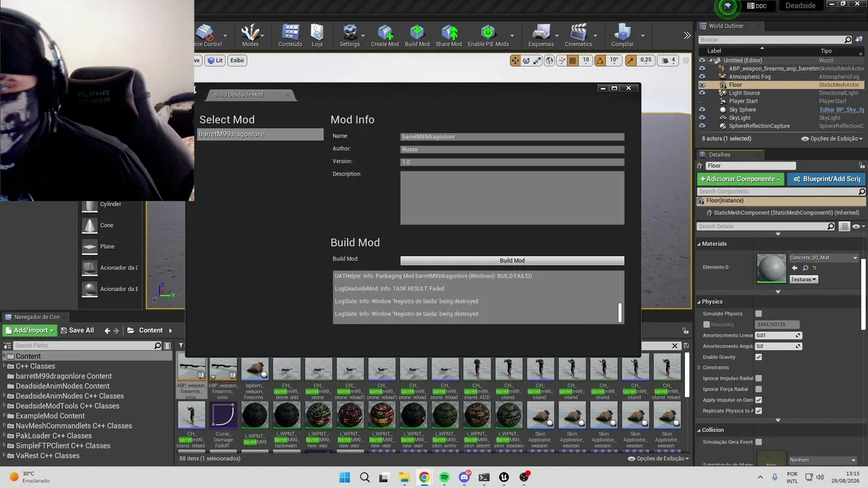Open the Texturas dropdown
Image resolution: width=868 pixels, height=488 pixels.
[804, 279]
